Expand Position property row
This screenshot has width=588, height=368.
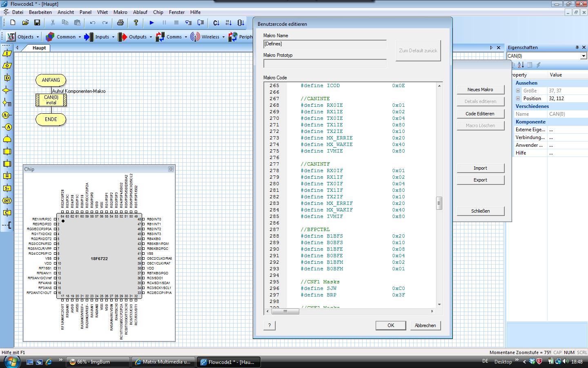tap(518, 99)
